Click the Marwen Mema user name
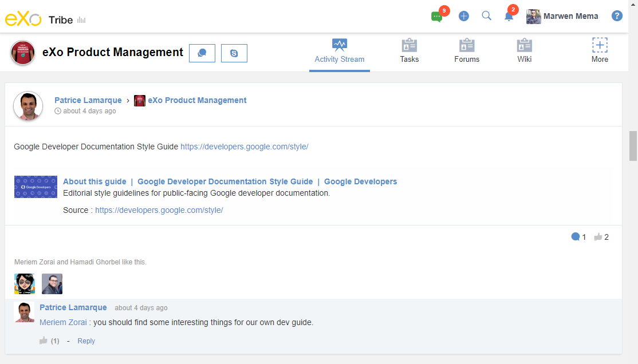 point(571,16)
